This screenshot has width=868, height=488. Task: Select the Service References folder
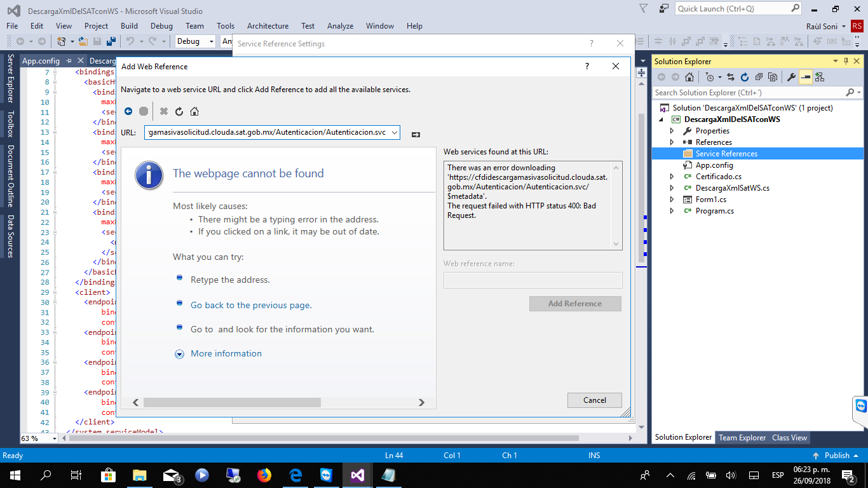click(726, 154)
